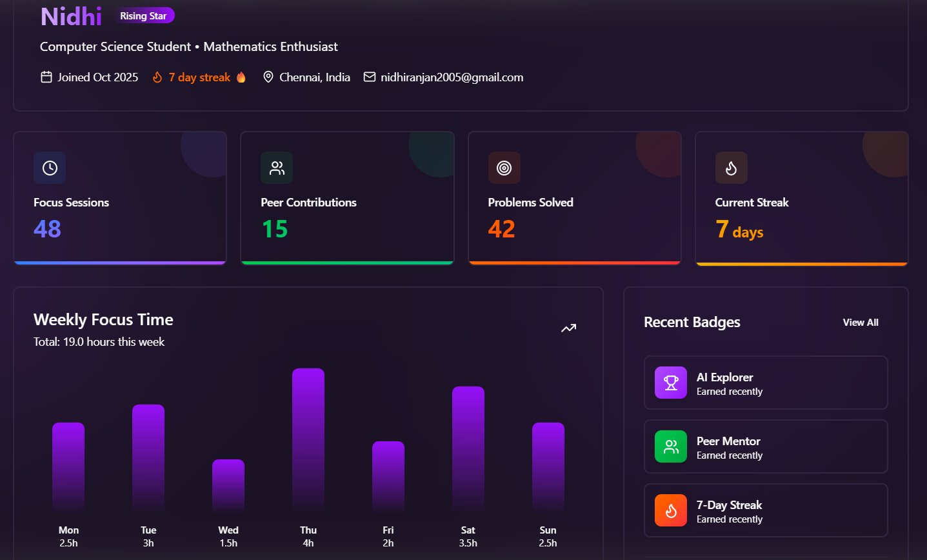Click the green people icon of Peer Mentor badge

[671, 446]
